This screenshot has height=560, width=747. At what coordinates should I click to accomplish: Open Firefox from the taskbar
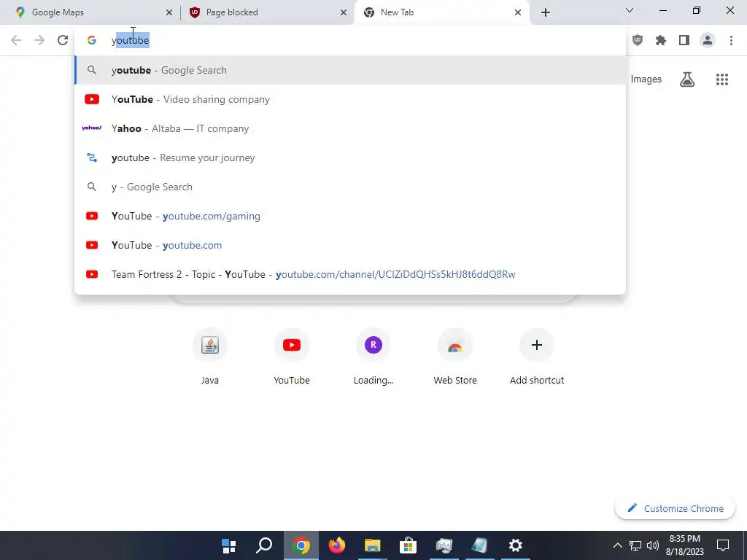(337, 545)
